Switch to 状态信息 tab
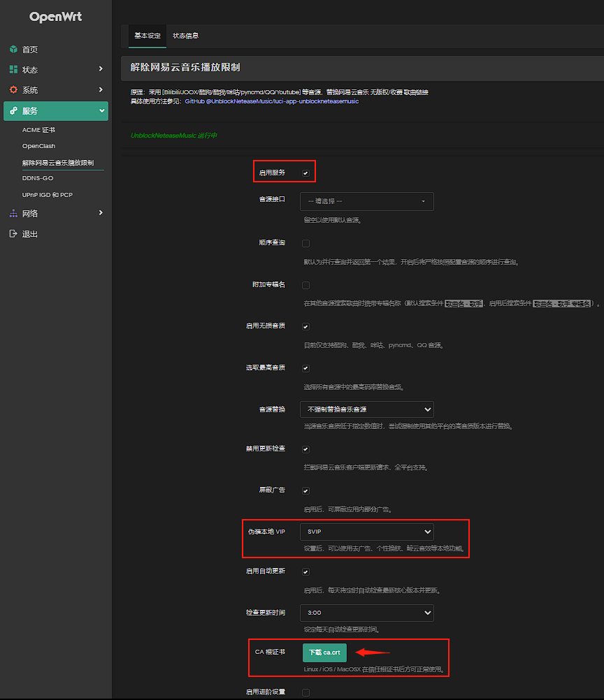This screenshot has height=700, width=604. coord(185,36)
